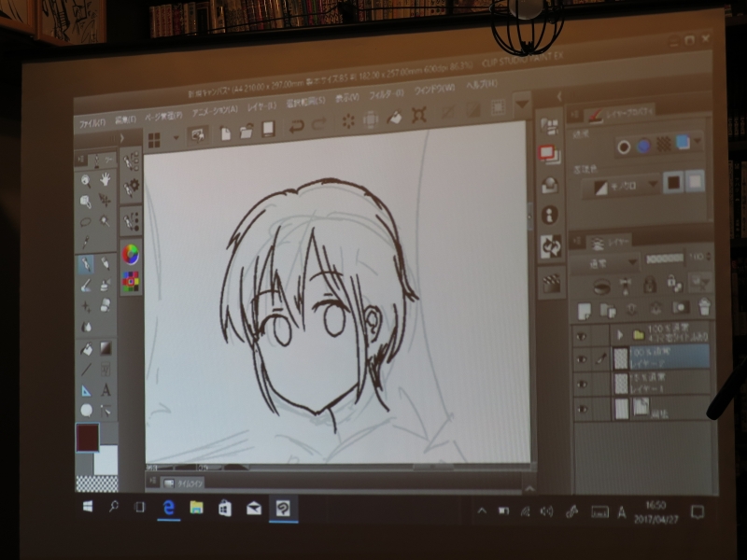
Task: Select the Frame border tool
Action: point(106,369)
